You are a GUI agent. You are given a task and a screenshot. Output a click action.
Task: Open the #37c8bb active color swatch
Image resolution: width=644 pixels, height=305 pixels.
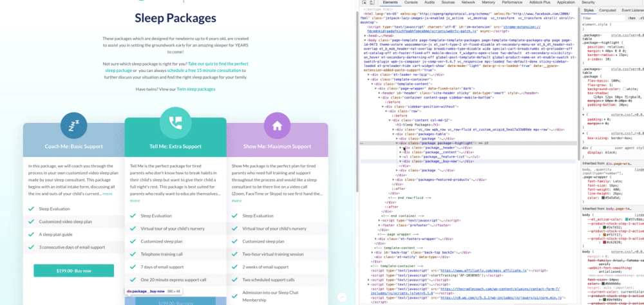(627, 219)
